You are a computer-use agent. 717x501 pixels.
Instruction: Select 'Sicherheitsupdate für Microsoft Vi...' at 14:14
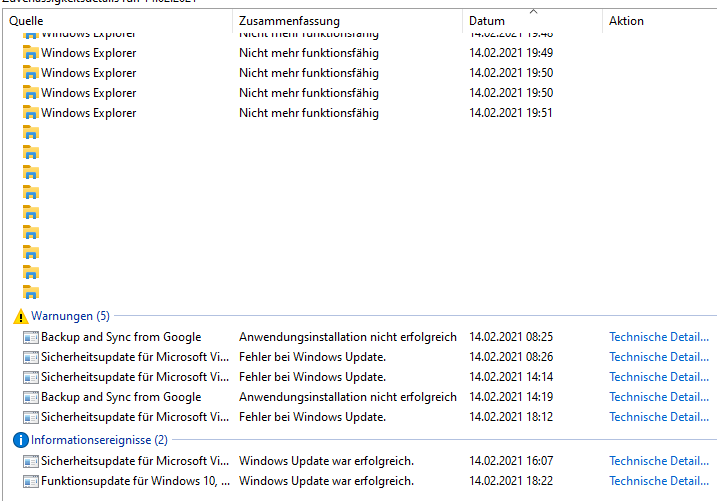tap(135, 377)
